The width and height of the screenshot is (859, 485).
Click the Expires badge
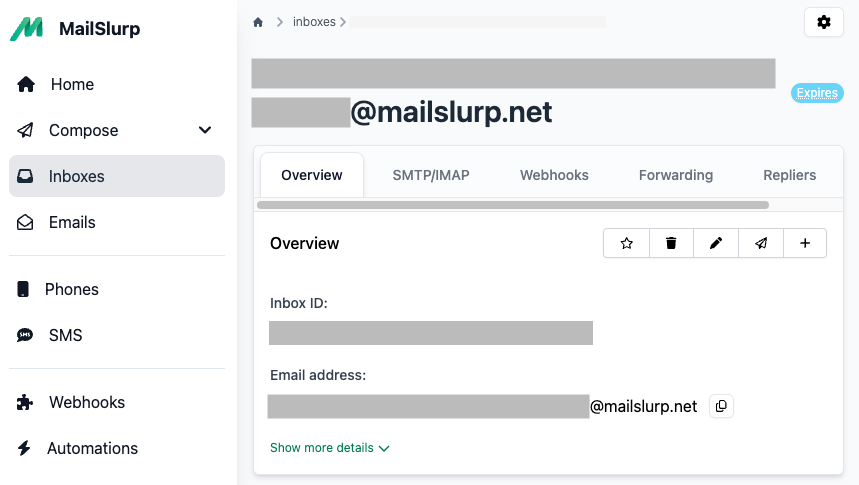click(817, 93)
